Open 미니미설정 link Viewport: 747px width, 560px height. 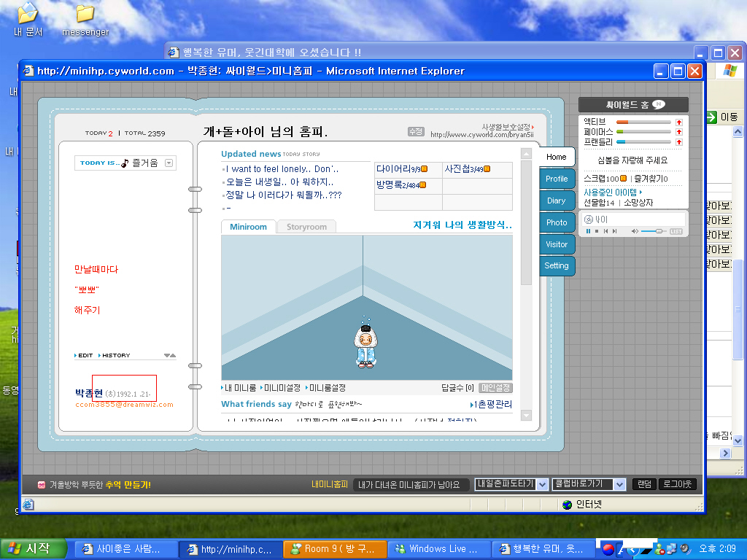pos(281,388)
